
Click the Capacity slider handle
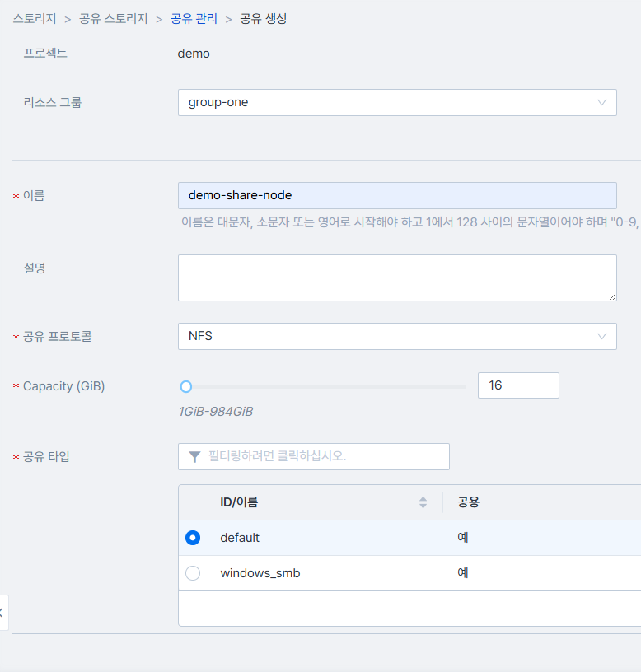coord(186,386)
